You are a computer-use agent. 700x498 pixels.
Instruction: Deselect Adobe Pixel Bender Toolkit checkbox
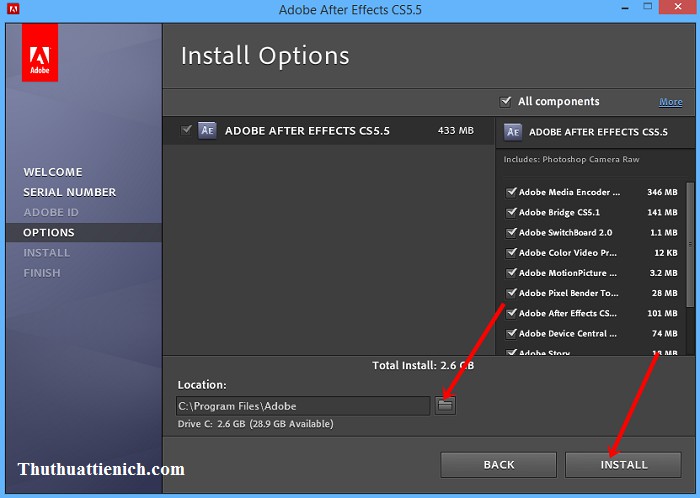click(x=512, y=293)
